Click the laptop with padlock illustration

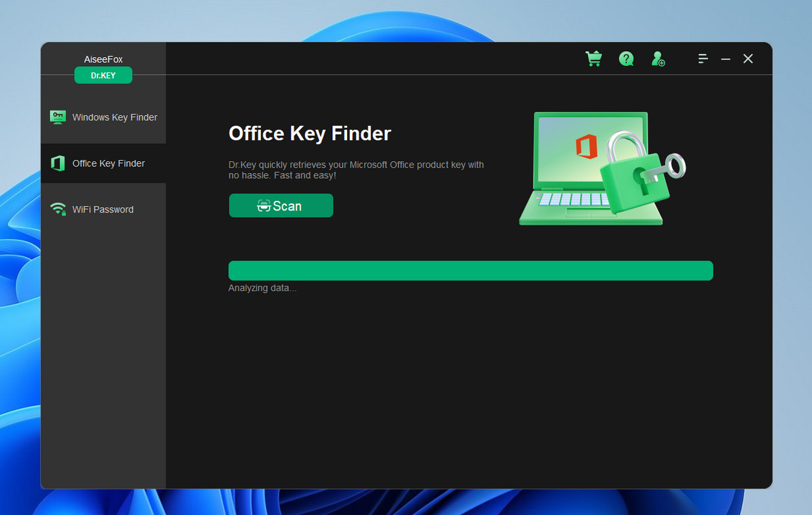click(602, 168)
